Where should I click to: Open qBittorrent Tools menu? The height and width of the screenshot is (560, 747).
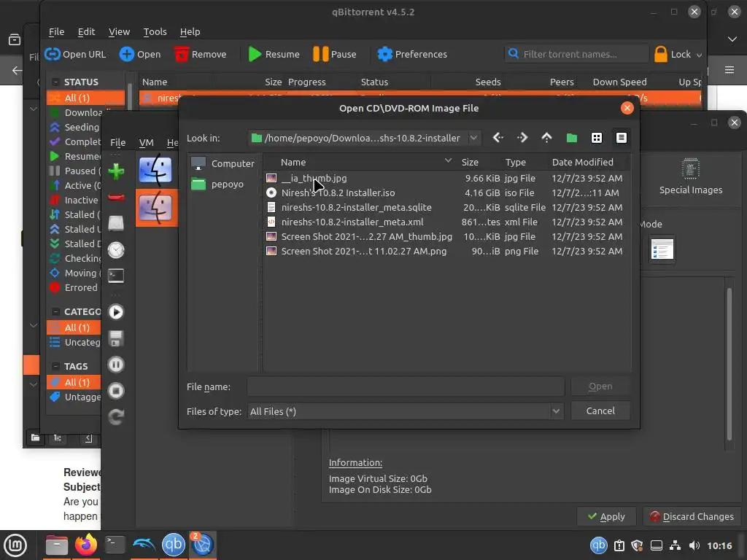coord(155,31)
